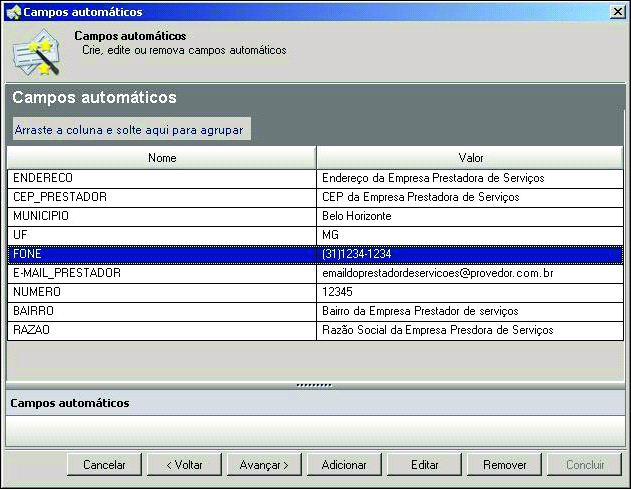631x490 pixels.
Task: Sort by the Nome column header
Action: pos(161,158)
